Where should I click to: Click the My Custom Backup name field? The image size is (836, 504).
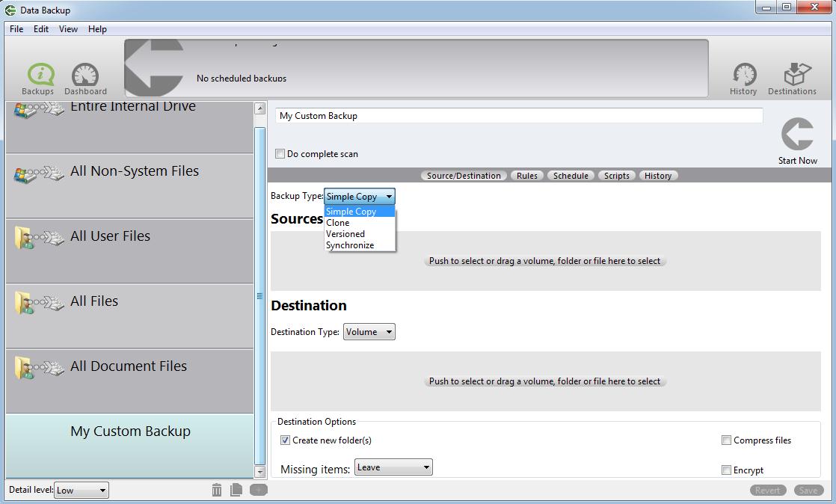point(518,115)
